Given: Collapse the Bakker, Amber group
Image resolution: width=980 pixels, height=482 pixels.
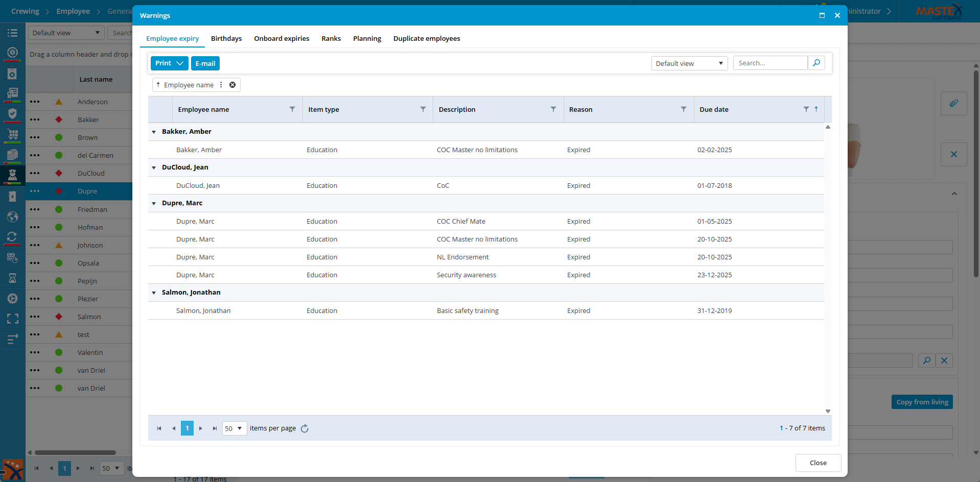Looking at the screenshot, I should point(154,132).
